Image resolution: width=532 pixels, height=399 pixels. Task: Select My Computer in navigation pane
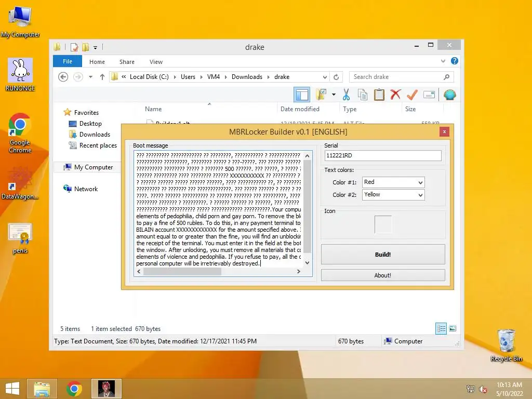click(x=94, y=167)
